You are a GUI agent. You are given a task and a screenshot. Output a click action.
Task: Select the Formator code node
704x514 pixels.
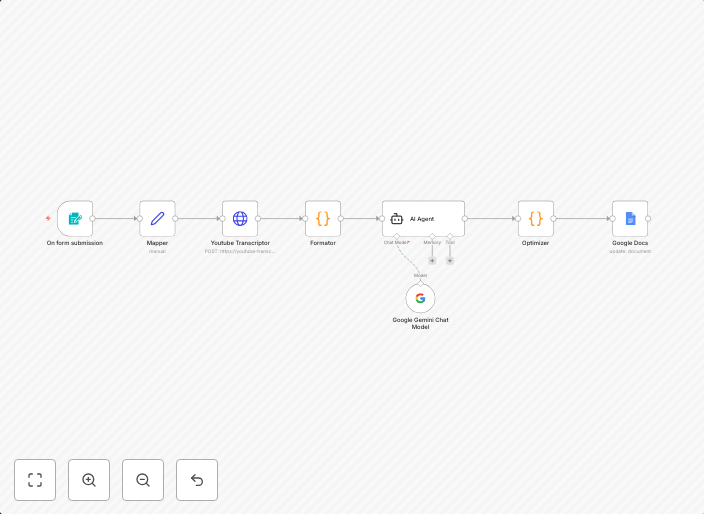(323, 218)
